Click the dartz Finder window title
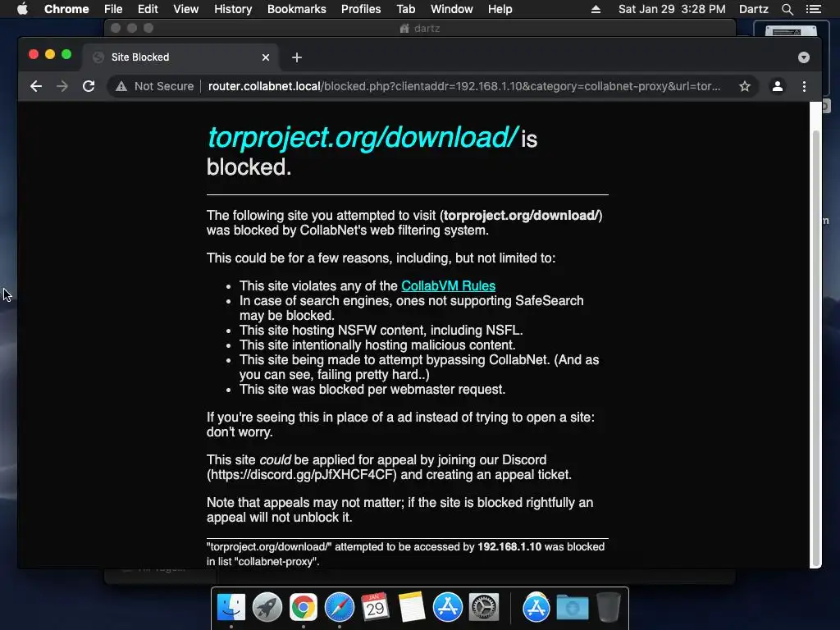This screenshot has height=630, width=840. (427, 28)
